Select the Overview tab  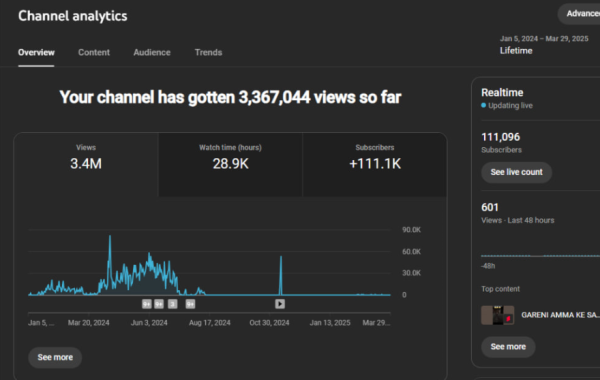point(36,52)
